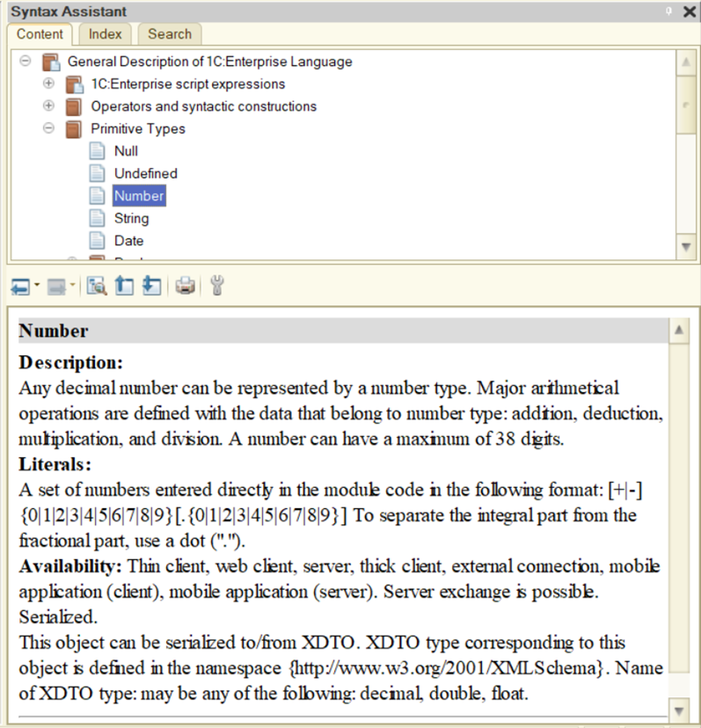Click the toolbar icon with up arrow
Image resolution: width=701 pixels, height=728 pixels.
click(124, 287)
